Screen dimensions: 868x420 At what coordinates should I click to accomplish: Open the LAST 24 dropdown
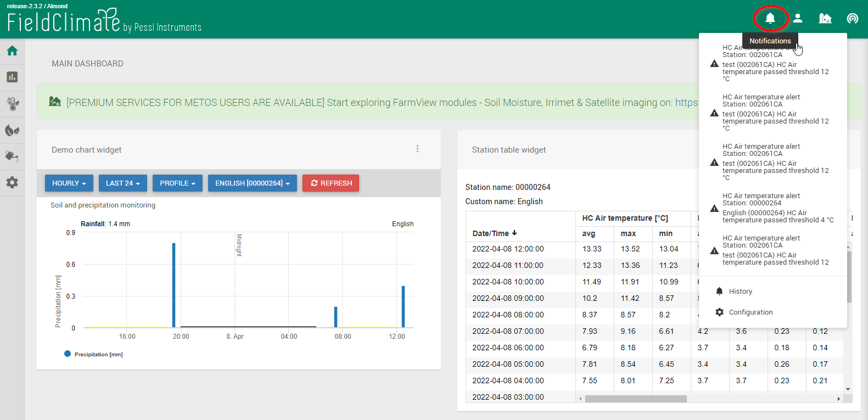pyautogui.click(x=122, y=183)
